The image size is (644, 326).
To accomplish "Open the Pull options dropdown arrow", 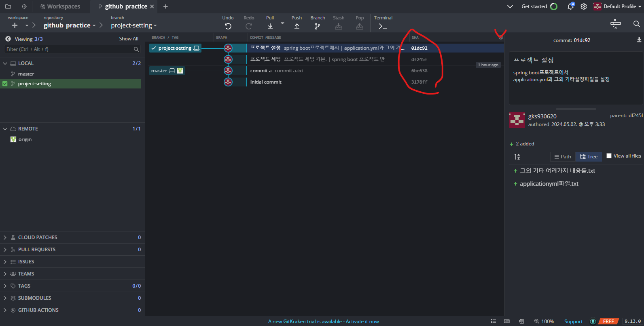I will point(282,23).
